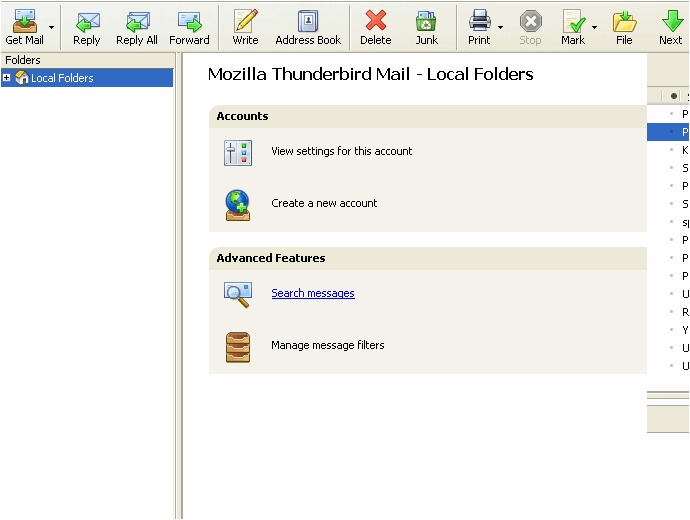Click the Get Mail toolbar icon
The image size is (690, 520).
coord(25,21)
